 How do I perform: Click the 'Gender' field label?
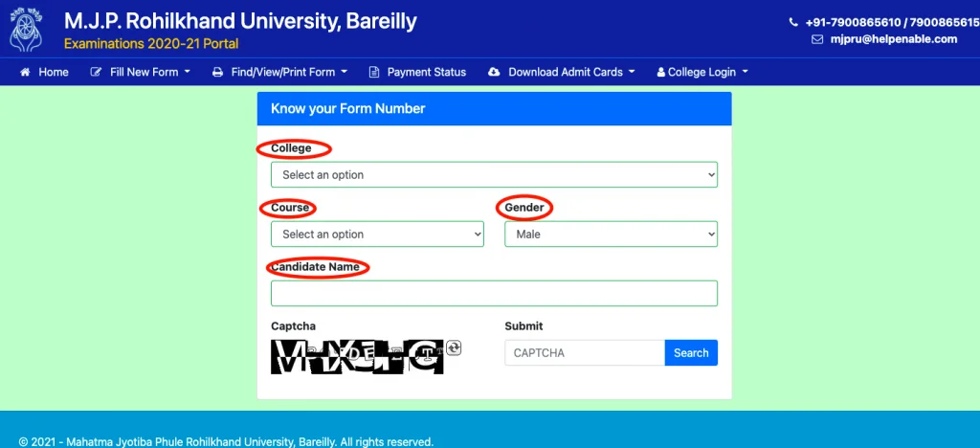(x=524, y=207)
